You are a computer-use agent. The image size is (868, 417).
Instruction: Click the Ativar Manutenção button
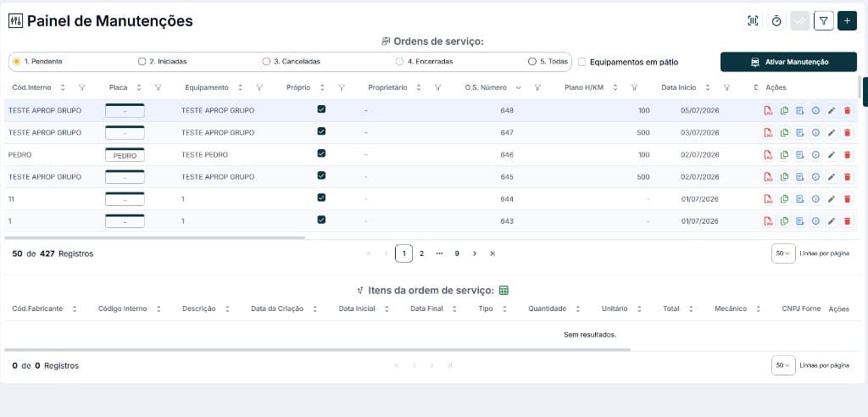pyautogui.click(x=788, y=62)
